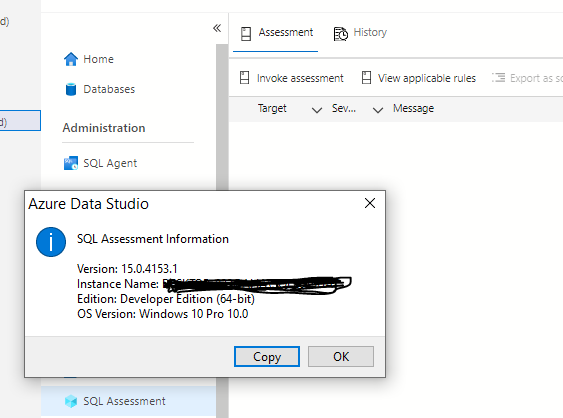Click Export as script toolbar item

pyautogui.click(x=527, y=78)
